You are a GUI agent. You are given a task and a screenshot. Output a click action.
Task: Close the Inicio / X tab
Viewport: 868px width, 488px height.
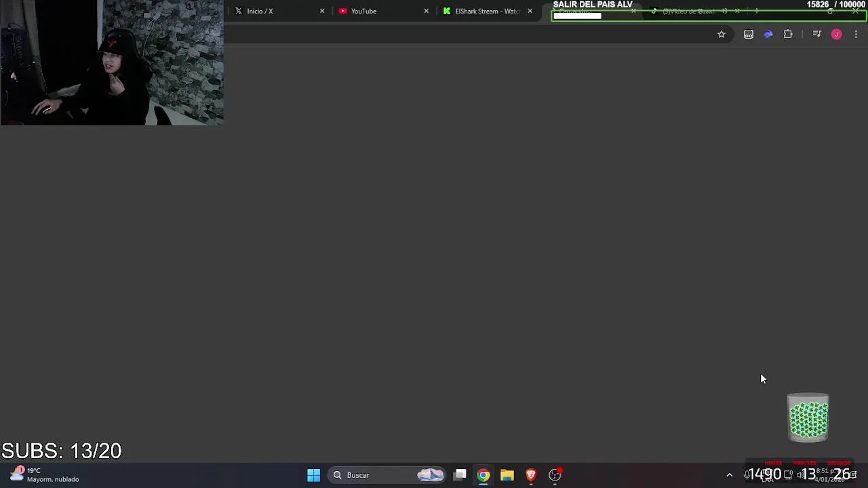point(322,11)
